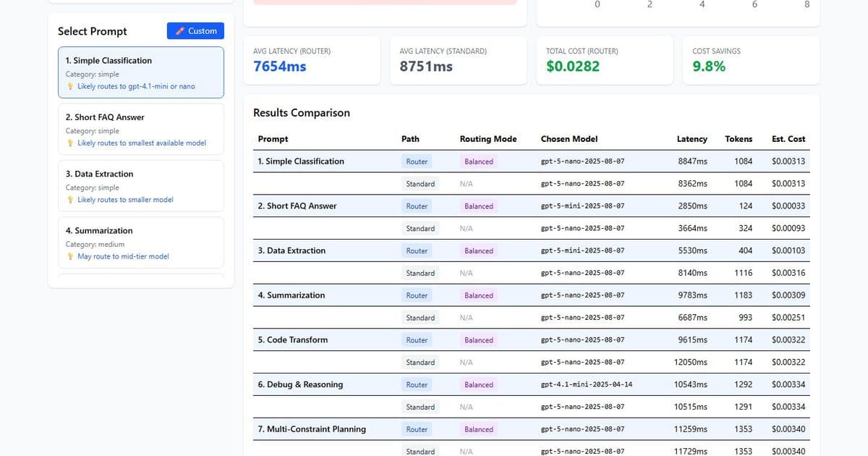Click the Tokens column header
The height and width of the screenshot is (456, 868).
pos(739,139)
